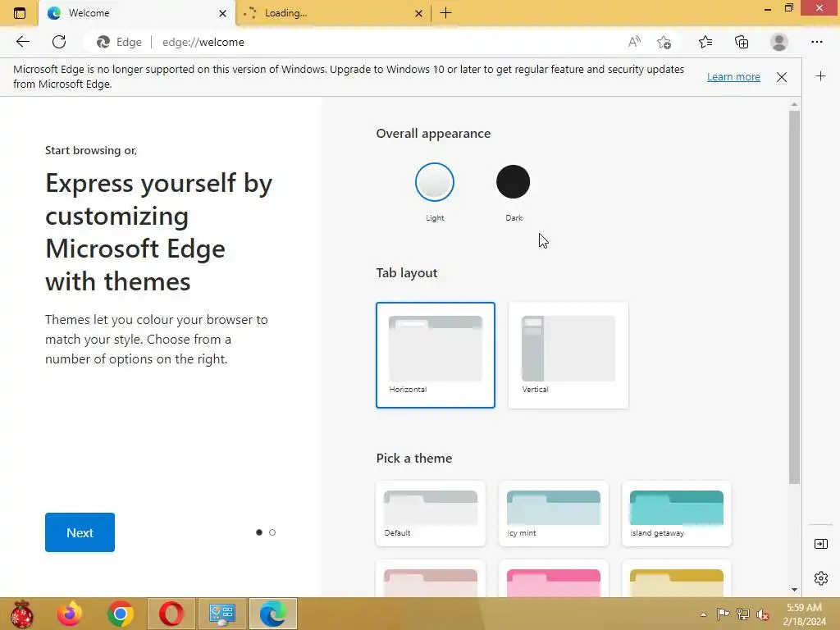Viewport: 840px width, 630px height.
Task: Click the Next button
Action: click(80, 532)
